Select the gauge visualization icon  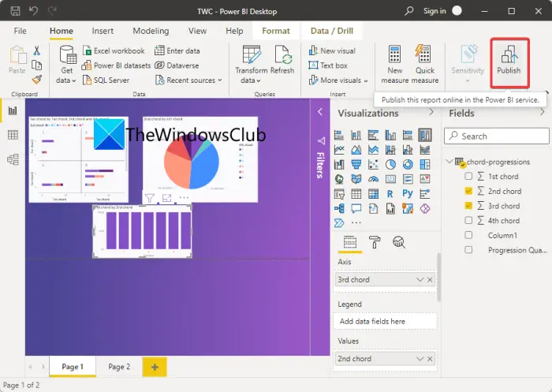(373, 179)
